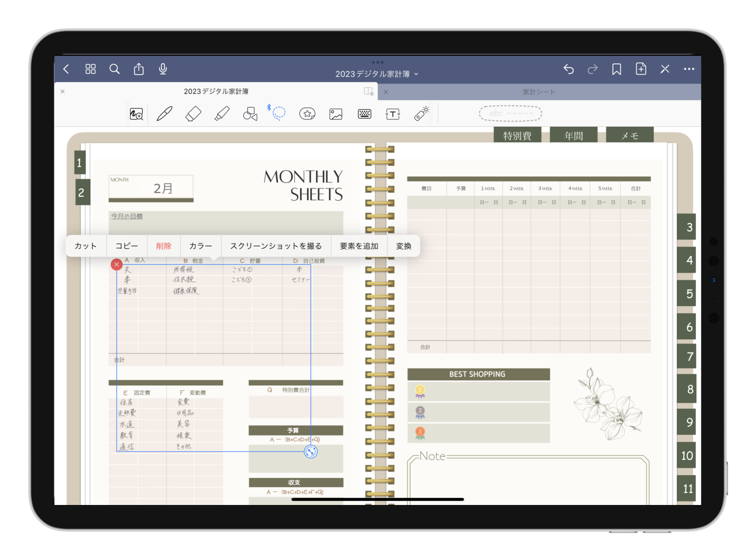Open the zoom window tool
The image size is (755, 560).
136,114
